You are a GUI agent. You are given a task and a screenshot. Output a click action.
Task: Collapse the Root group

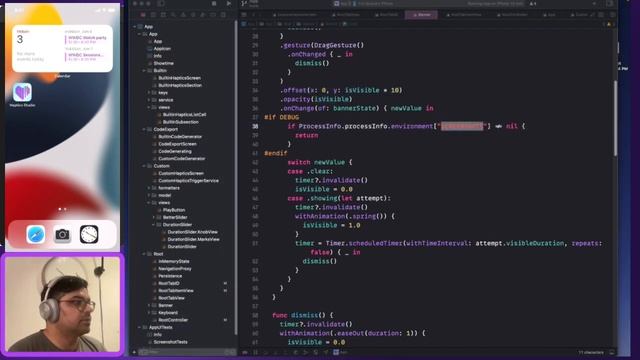144,254
